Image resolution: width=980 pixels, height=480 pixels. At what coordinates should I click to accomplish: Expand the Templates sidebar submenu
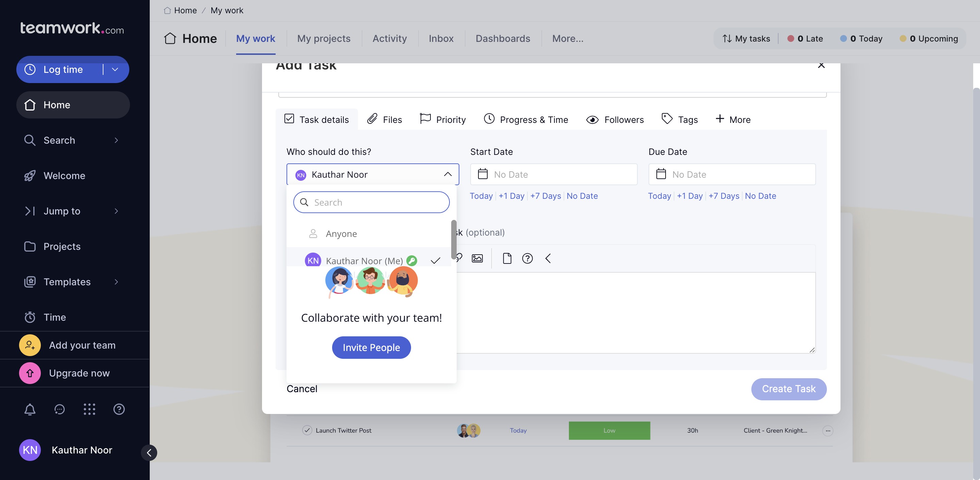point(116,282)
